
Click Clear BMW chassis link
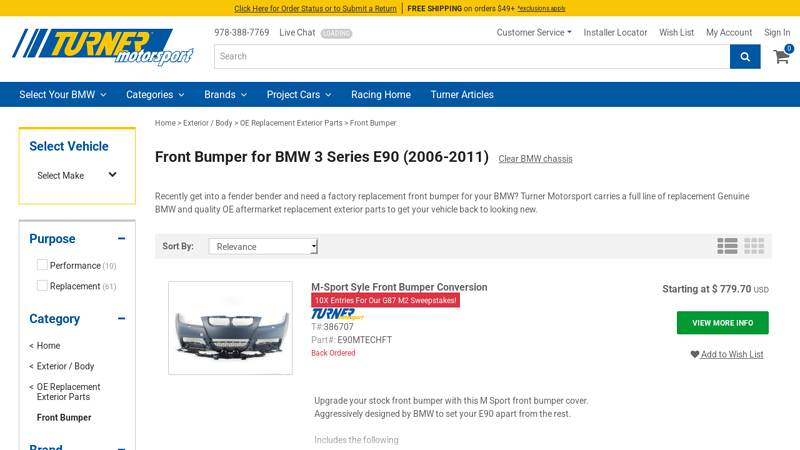535,159
